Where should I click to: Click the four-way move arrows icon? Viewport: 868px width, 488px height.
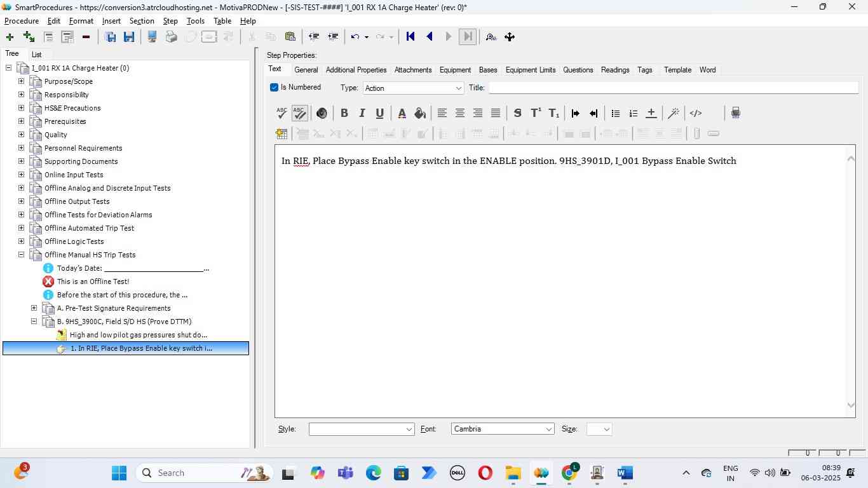tap(510, 37)
